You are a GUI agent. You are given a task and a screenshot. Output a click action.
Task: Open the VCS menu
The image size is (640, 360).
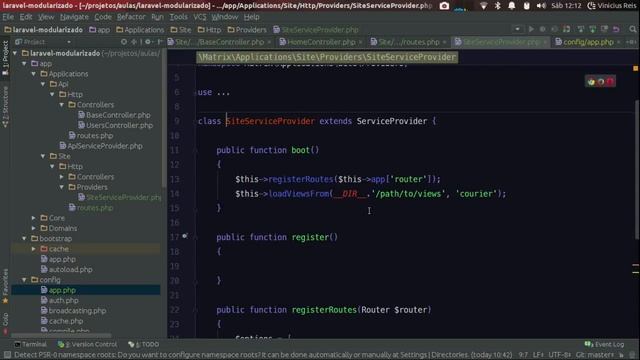(200, 17)
